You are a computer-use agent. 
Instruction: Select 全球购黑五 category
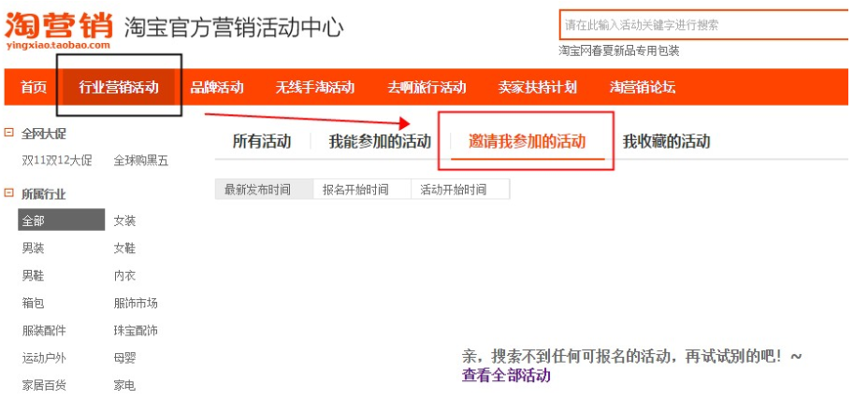point(140,161)
